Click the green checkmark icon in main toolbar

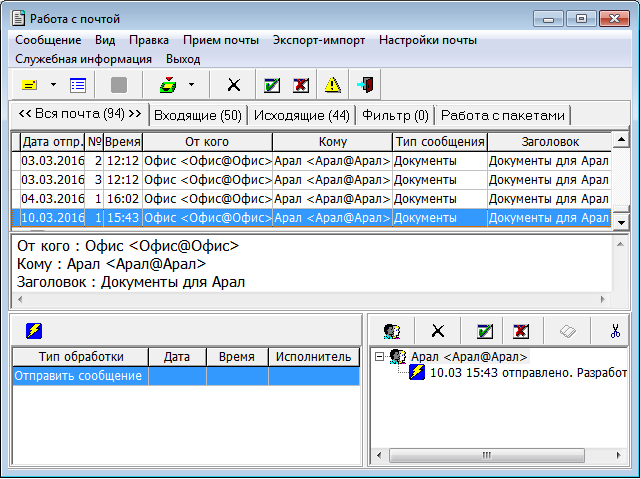(x=270, y=85)
